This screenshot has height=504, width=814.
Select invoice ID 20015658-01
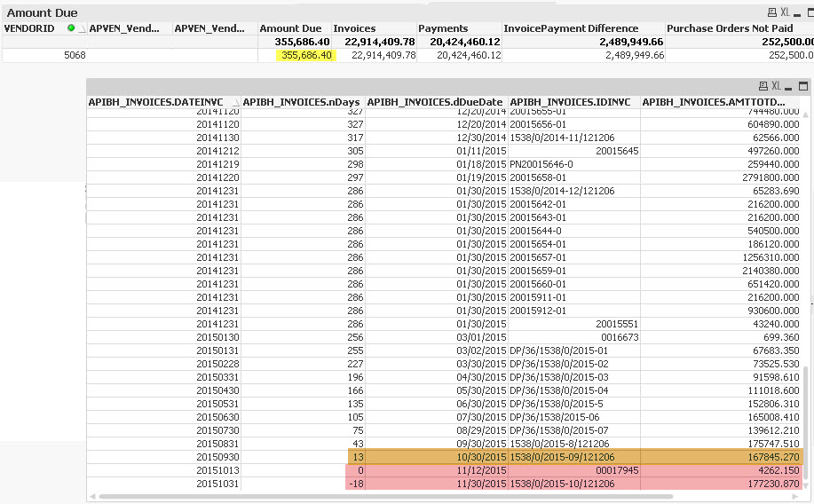tap(538, 177)
